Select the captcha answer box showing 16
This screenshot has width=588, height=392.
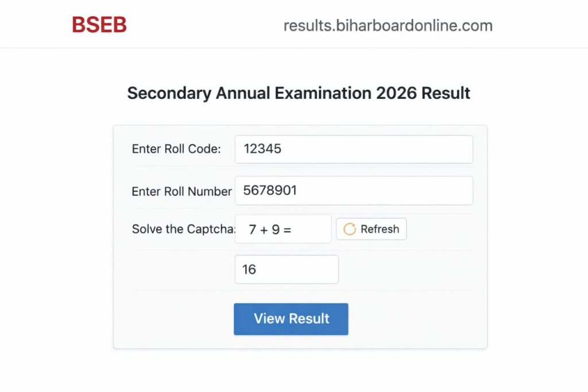point(286,269)
